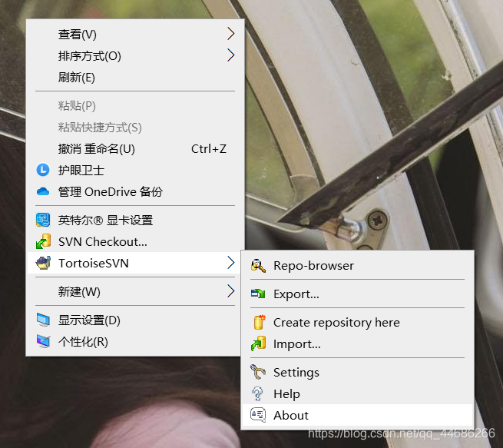
Task: Open Repo-browser from TortoiseSVN submenu
Action: pos(357,266)
